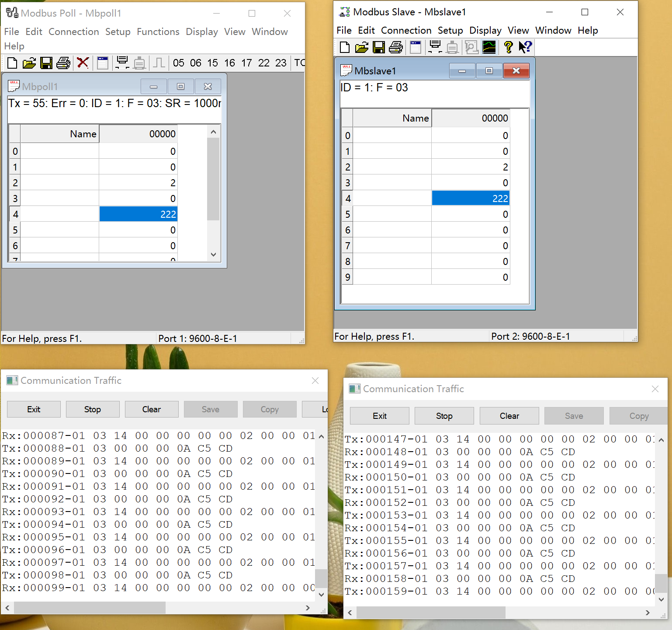Select function 15 in Modbus Poll toolbar
Screen dimensions: 672x630
[x=212, y=63]
